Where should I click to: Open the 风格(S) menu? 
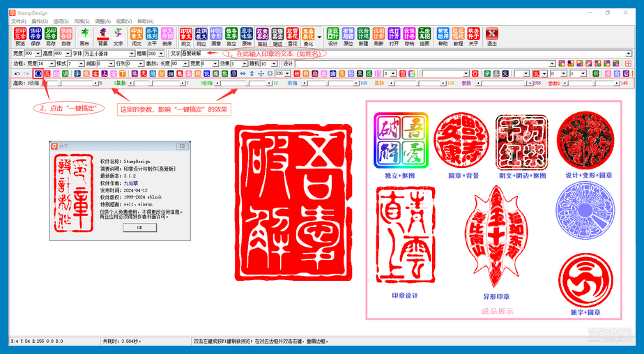(82, 21)
